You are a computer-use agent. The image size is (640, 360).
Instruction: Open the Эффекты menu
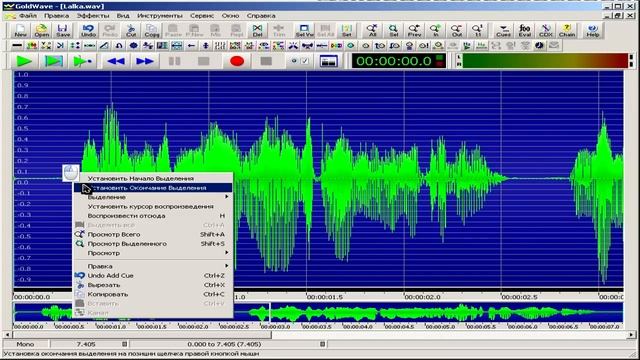coord(93,16)
